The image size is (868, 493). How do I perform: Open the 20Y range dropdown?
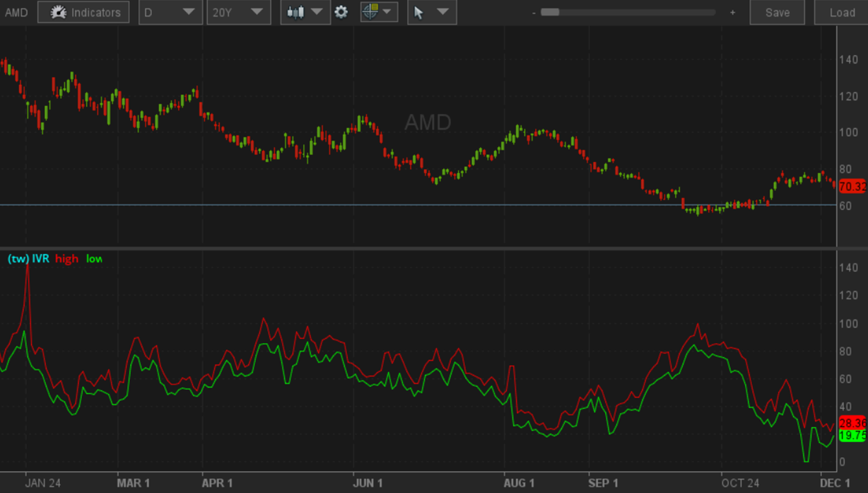[x=238, y=12]
